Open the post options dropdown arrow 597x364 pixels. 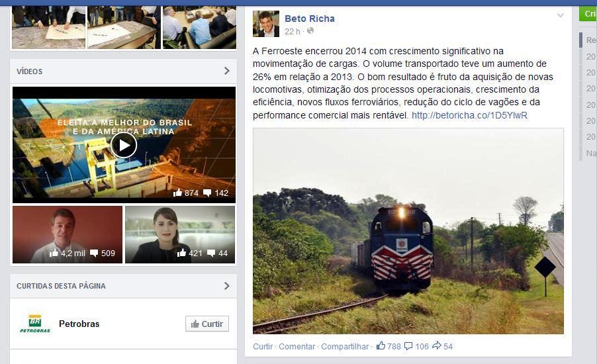pos(561,16)
